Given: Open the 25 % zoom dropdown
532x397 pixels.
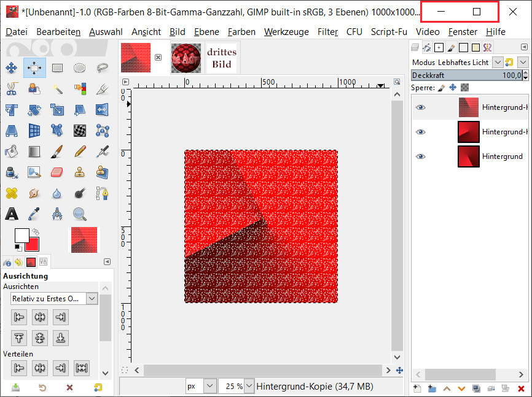Looking at the screenshot, I should (x=249, y=386).
